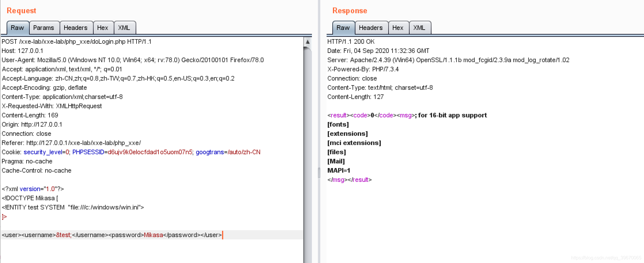Image resolution: width=644 pixels, height=263 pixels.
Task: Click the DOCTYPE Mikasa line
Action: pos(30,198)
